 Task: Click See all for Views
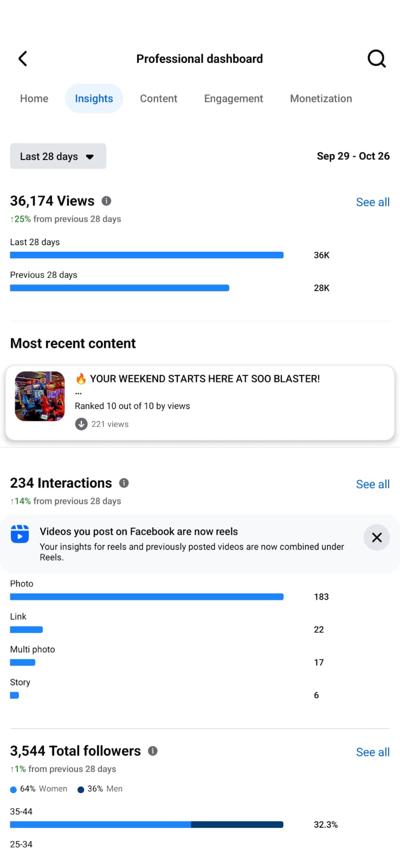[x=373, y=202]
